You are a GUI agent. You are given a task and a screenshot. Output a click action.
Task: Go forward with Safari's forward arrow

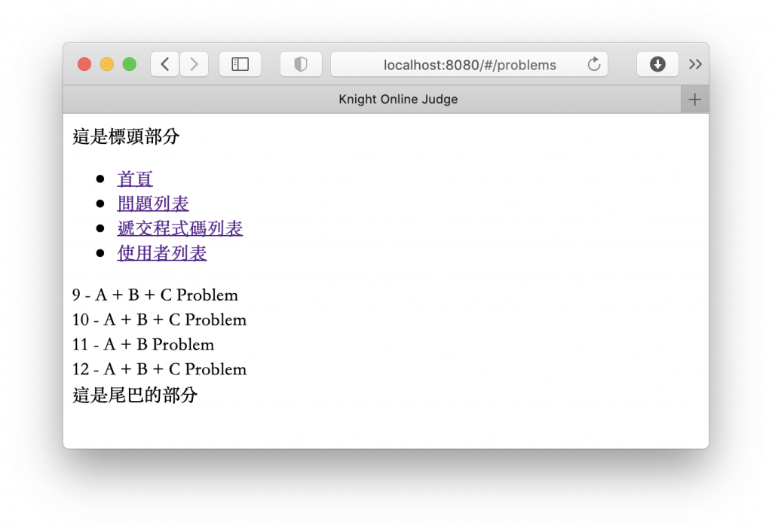pyautogui.click(x=194, y=65)
